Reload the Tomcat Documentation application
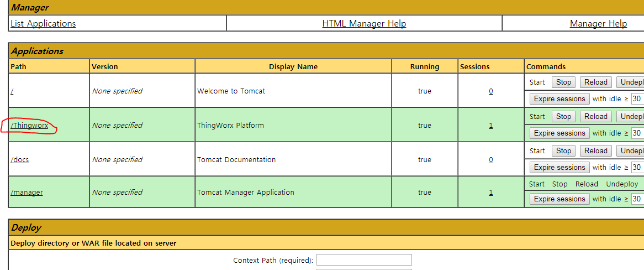The height and width of the screenshot is (270, 644). tap(596, 150)
